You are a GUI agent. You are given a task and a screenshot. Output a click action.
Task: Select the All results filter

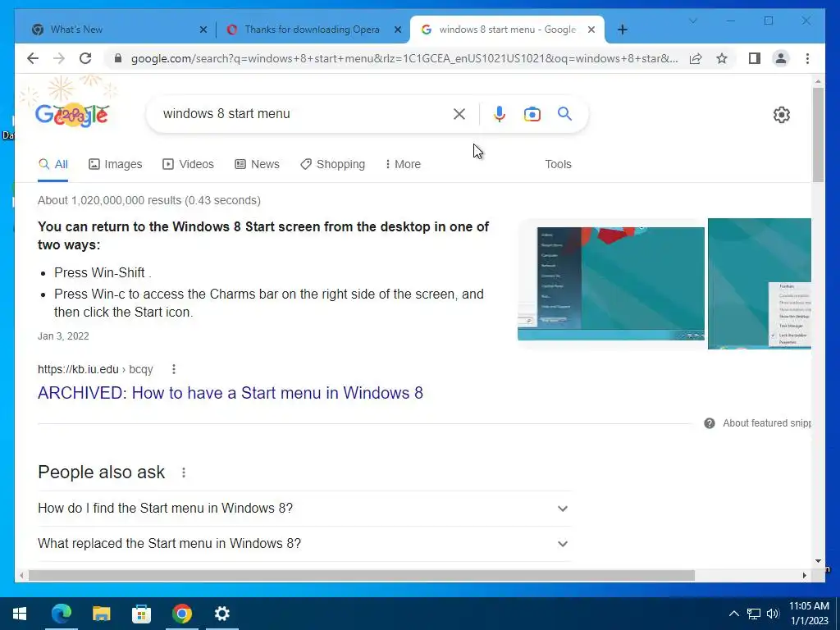coord(53,164)
